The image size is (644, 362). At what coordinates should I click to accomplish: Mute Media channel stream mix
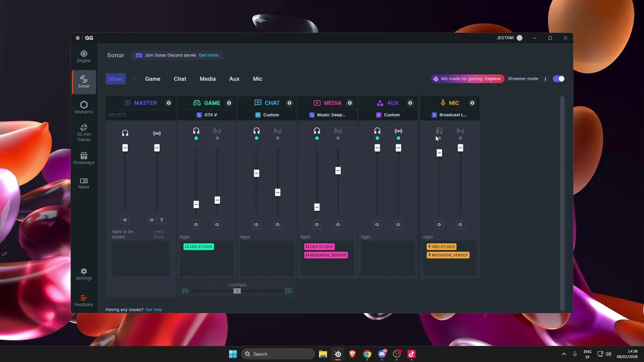pyautogui.click(x=338, y=225)
